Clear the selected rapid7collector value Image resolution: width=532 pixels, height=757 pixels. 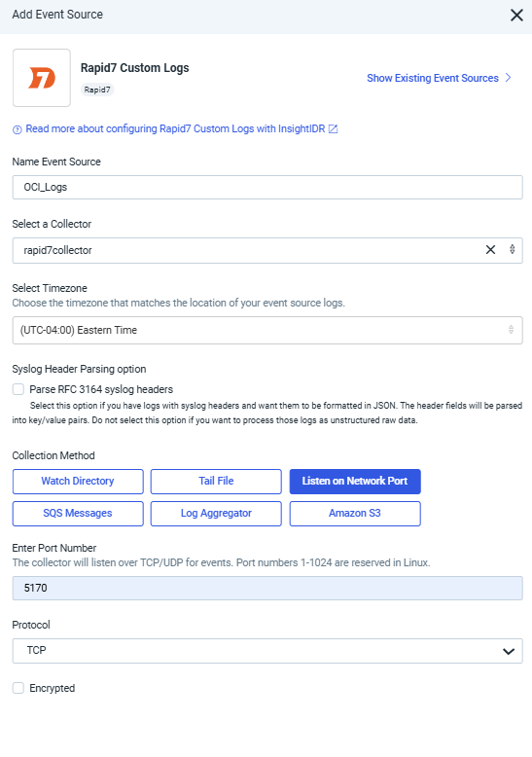[x=490, y=250]
